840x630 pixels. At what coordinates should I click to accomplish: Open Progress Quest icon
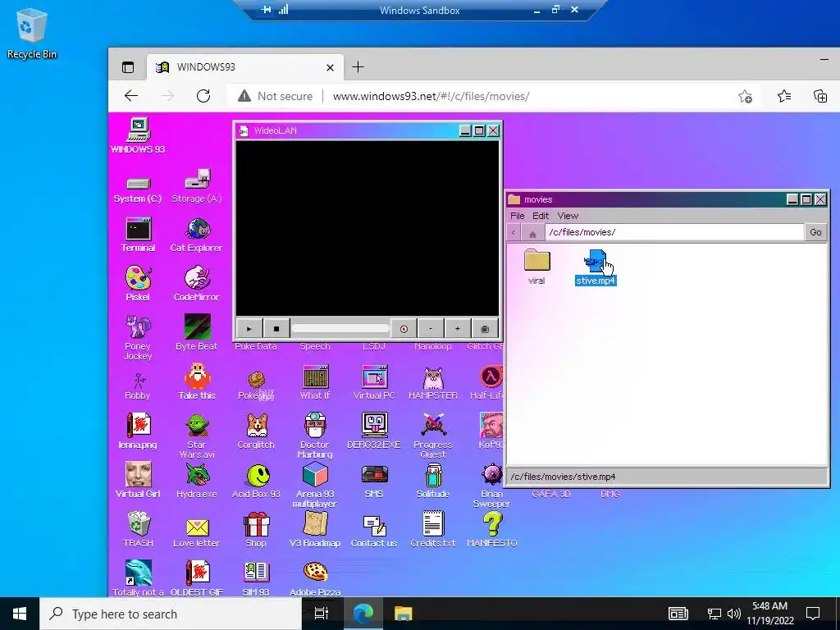point(433,426)
